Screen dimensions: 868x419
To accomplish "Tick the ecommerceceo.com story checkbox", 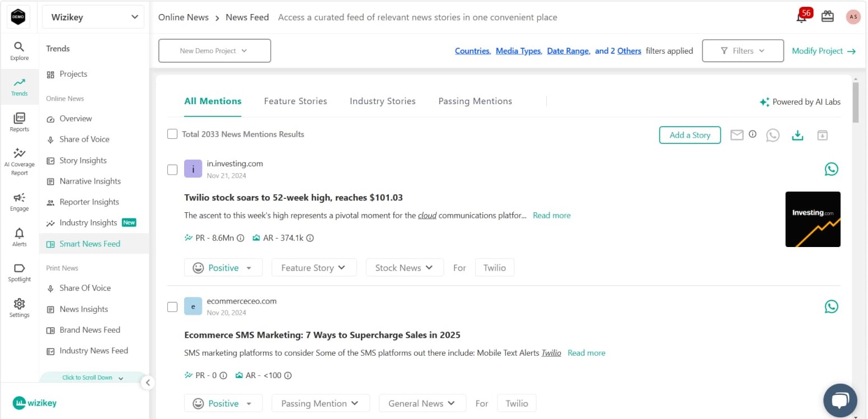I will [172, 307].
